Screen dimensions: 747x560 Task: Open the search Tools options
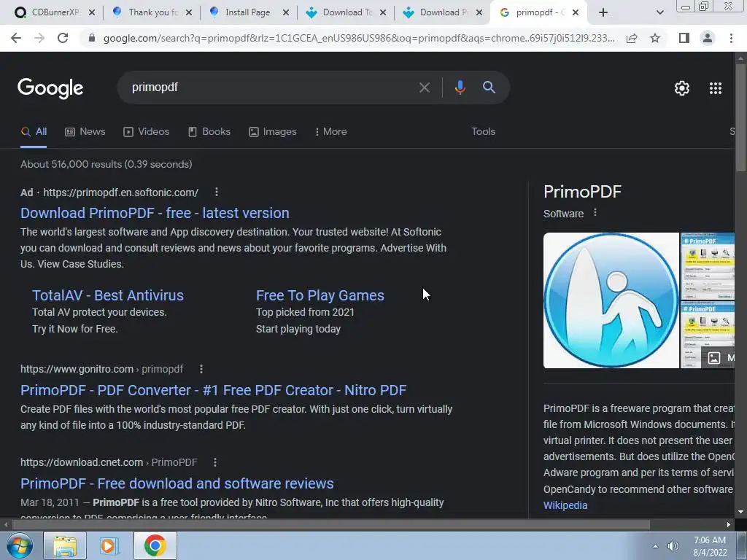pyautogui.click(x=483, y=132)
